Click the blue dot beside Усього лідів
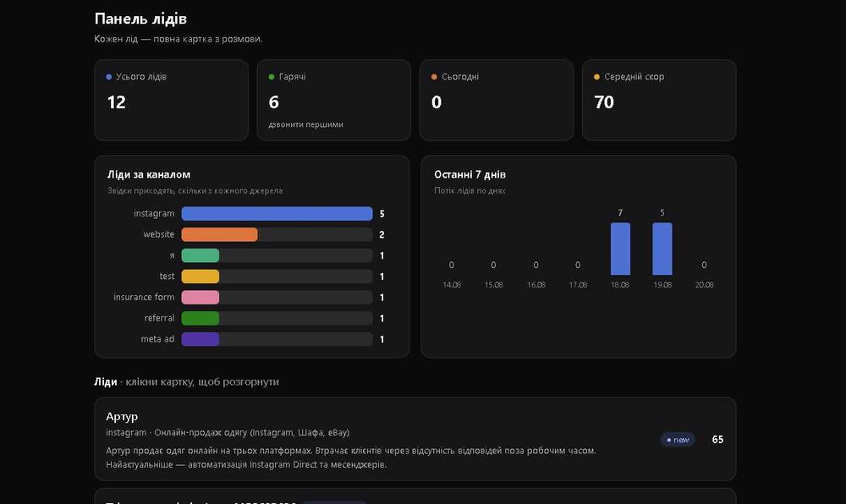 pyautogui.click(x=109, y=77)
